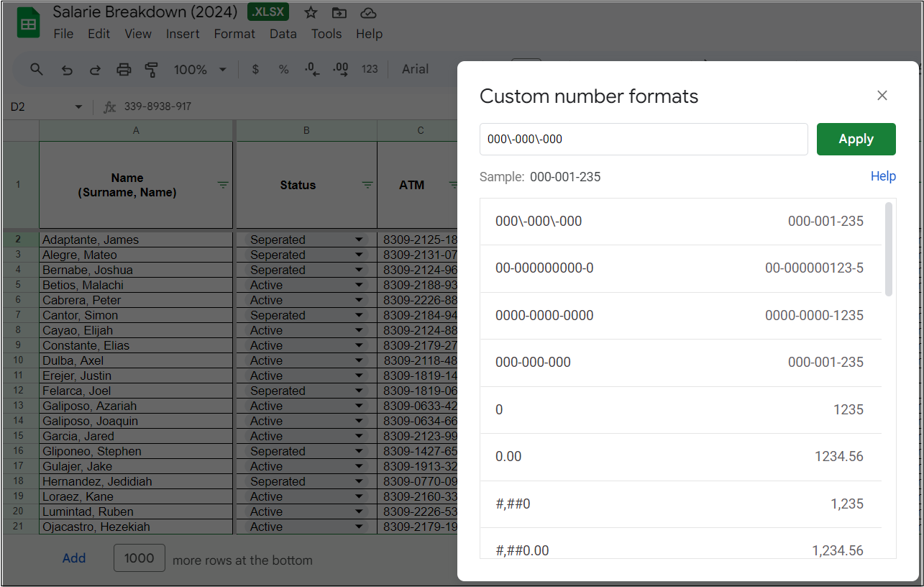Click the undo arrow icon

point(67,70)
